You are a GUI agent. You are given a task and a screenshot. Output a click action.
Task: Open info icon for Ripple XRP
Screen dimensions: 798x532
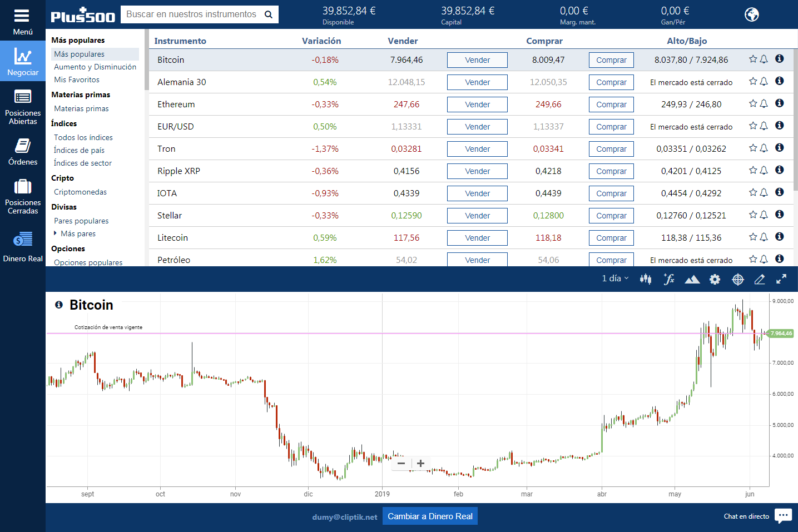[780, 170]
